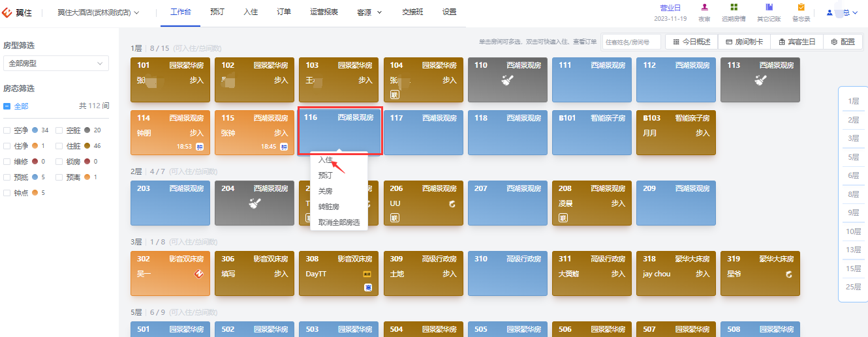Click the grid icon in 今日概述
868x337 pixels.
pos(676,42)
